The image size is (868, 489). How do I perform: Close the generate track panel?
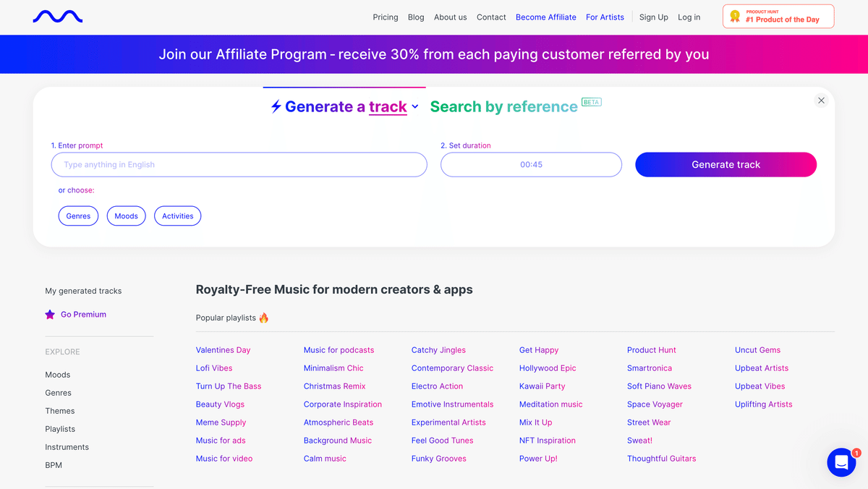821,101
